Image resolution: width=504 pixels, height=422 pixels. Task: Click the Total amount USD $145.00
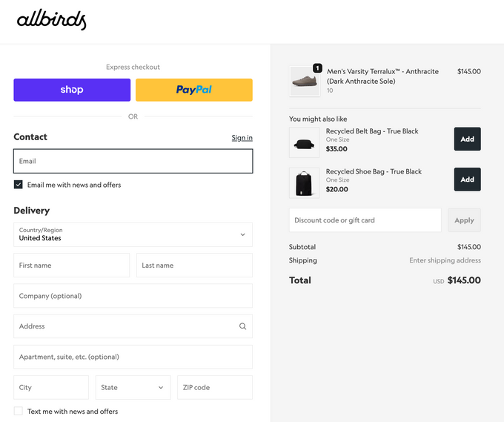457,280
